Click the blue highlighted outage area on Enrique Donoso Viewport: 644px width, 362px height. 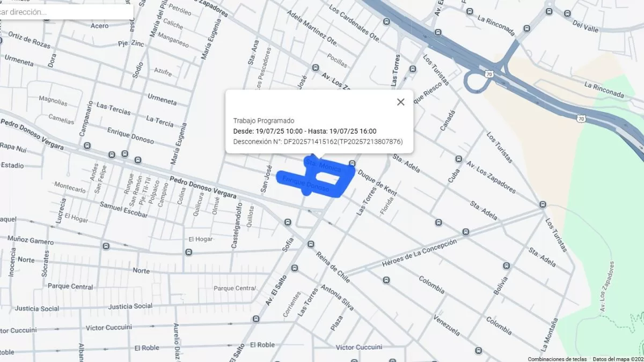coord(306,181)
